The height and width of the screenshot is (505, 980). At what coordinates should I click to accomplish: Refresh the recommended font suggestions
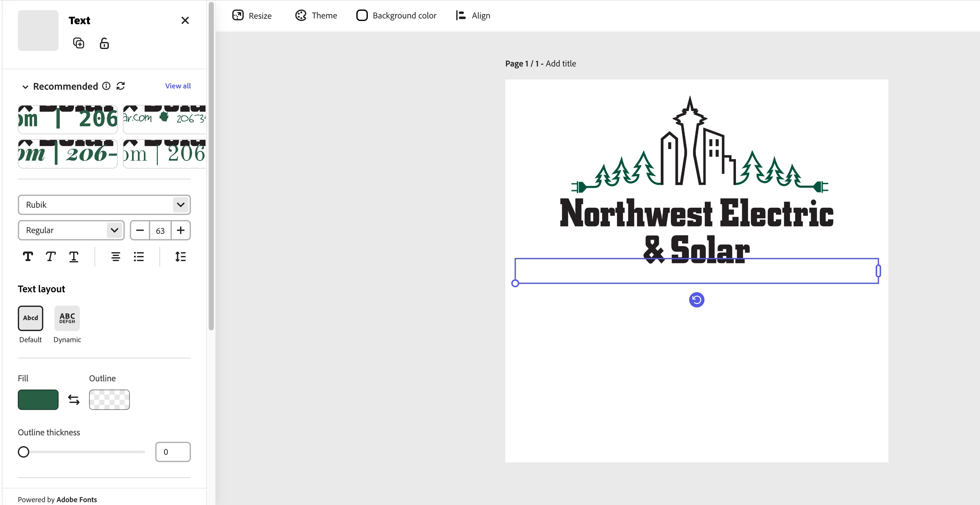[121, 86]
